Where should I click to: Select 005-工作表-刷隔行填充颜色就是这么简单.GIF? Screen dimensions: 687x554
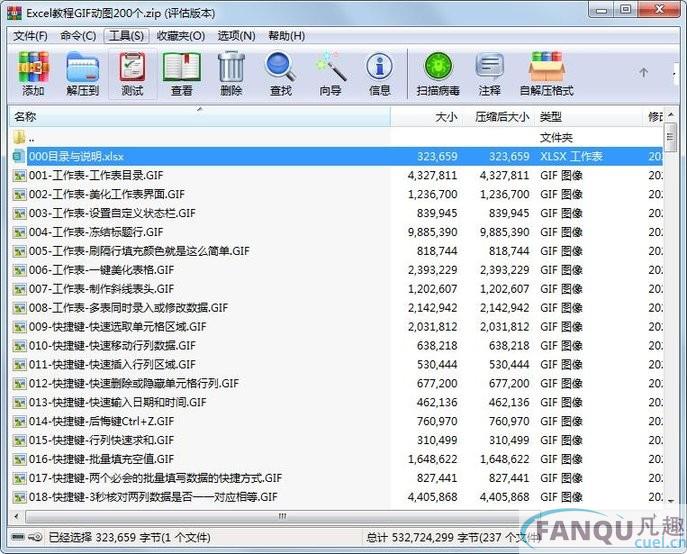[139, 251]
